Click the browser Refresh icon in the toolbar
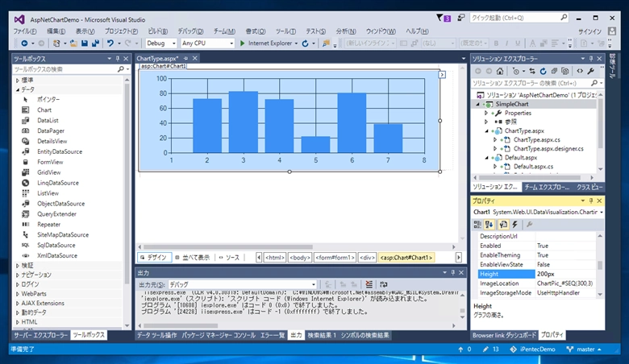The image size is (629, 364). [306, 43]
